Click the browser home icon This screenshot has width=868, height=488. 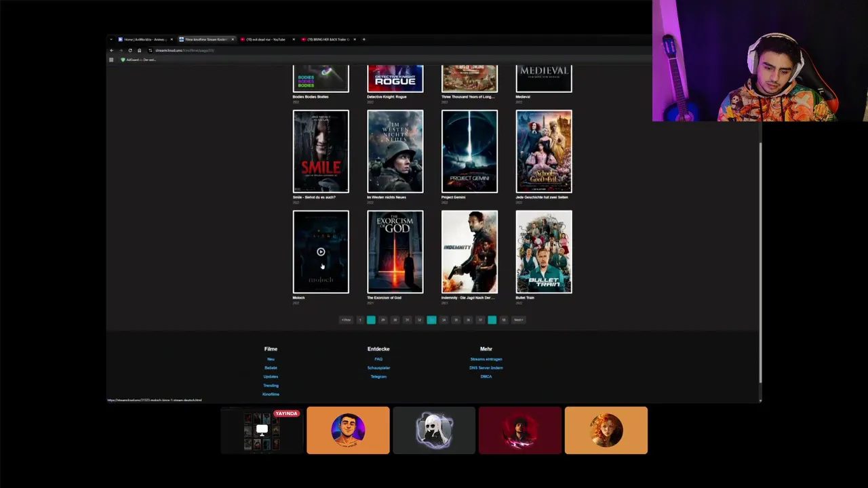tap(139, 50)
